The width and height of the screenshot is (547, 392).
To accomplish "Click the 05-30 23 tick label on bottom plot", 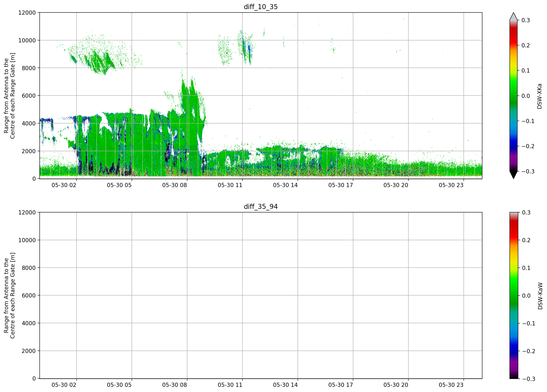I will click(x=451, y=385).
